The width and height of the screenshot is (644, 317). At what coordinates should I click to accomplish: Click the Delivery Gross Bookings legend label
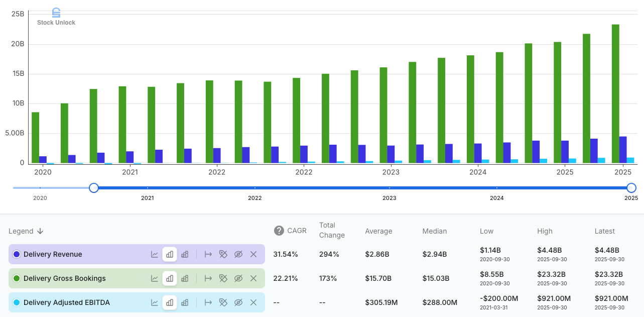coord(65,278)
